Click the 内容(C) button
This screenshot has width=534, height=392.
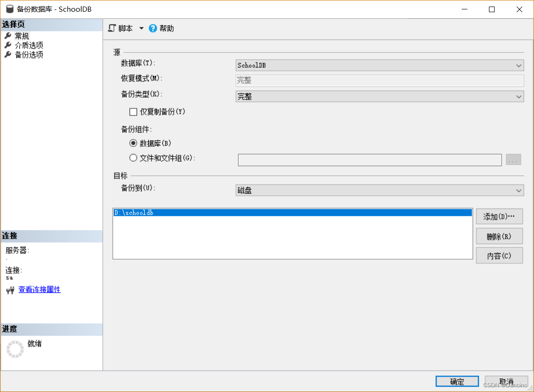499,256
